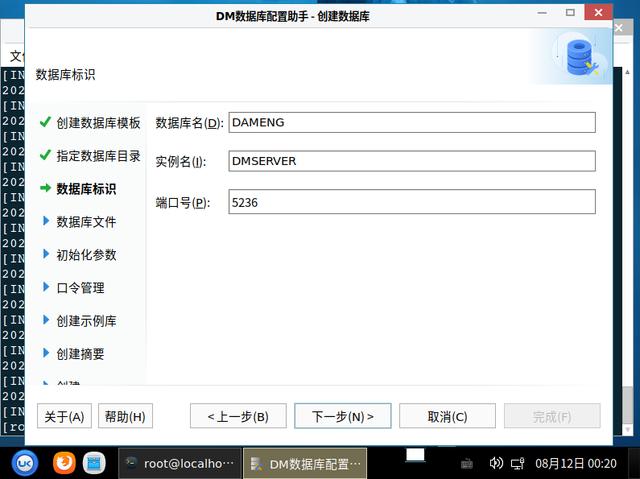Open keyboard input icon in tray

point(467,464)
